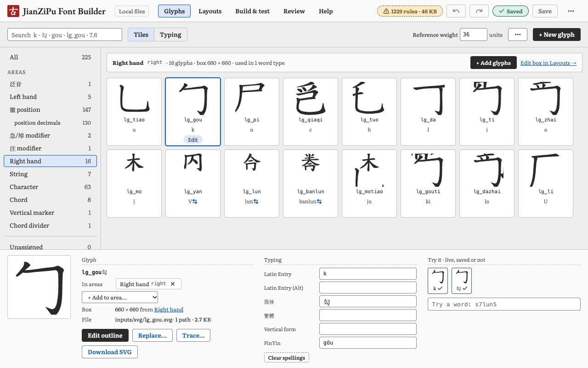Open the Help tab
The width and height of the screenshot is (588, 368).
tap(326, 11)
